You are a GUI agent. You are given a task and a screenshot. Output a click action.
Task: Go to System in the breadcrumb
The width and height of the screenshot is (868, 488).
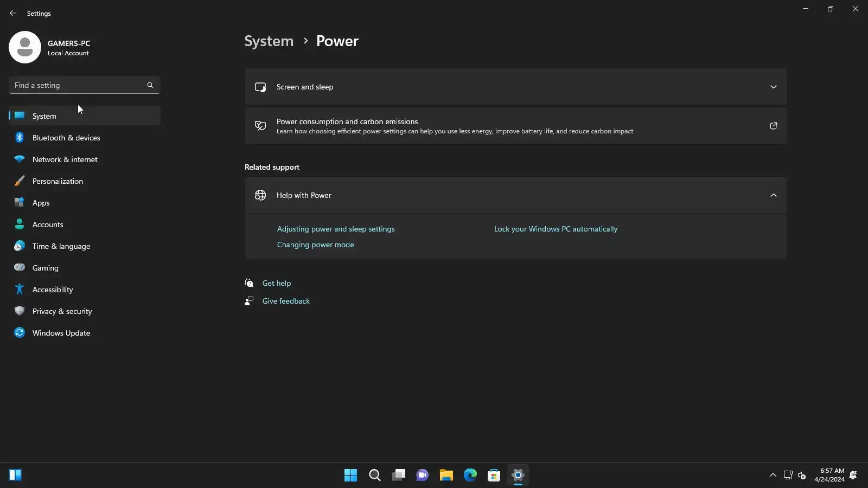point(269,41)
